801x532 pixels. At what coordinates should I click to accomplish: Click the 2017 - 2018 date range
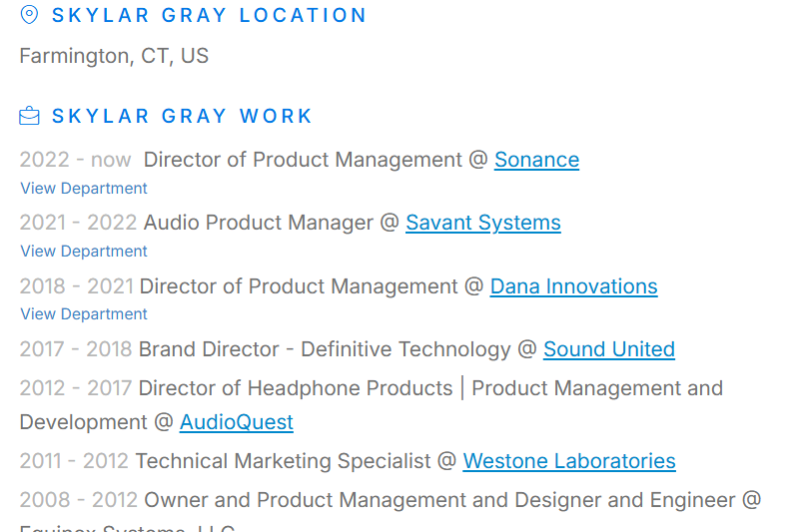75,349
